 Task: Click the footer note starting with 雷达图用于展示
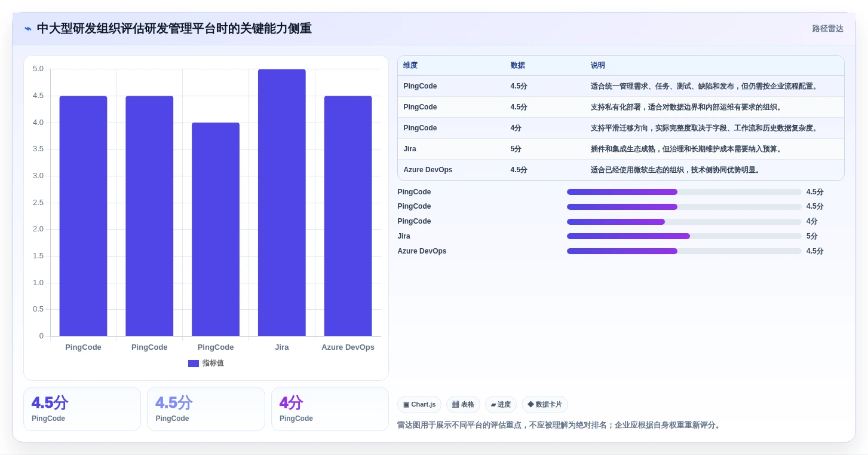tap(560, 425)
